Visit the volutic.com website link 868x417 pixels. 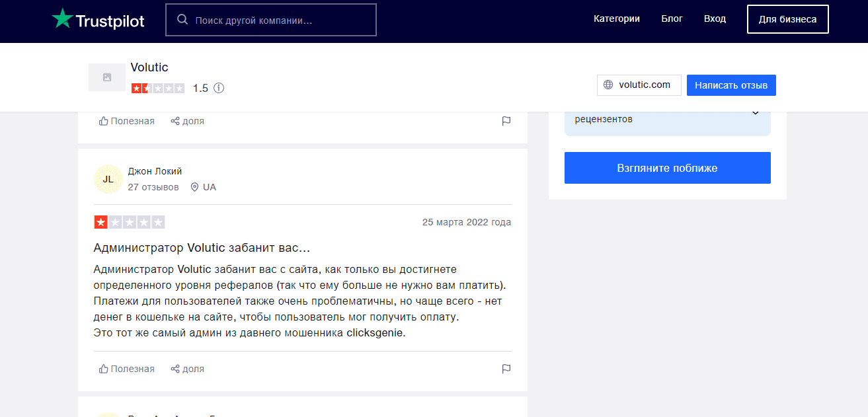coord(639,85)
